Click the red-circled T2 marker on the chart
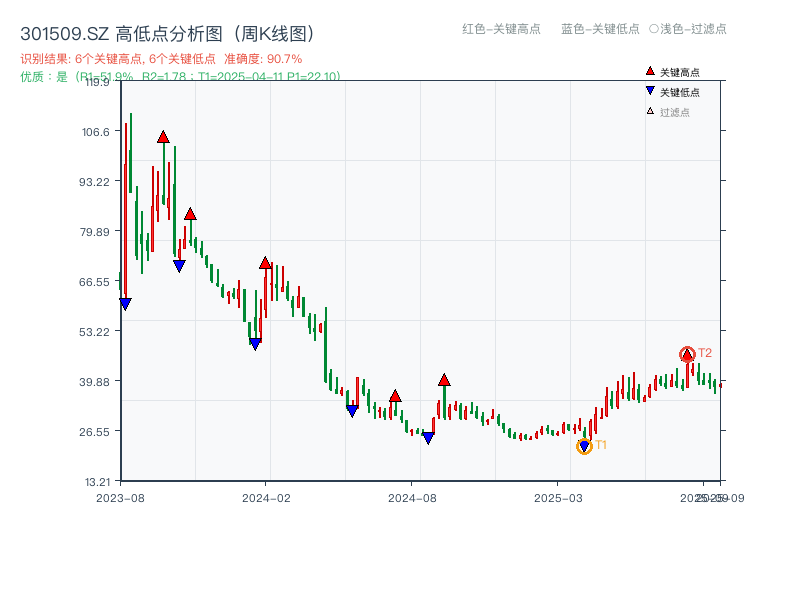 (687, 353)
